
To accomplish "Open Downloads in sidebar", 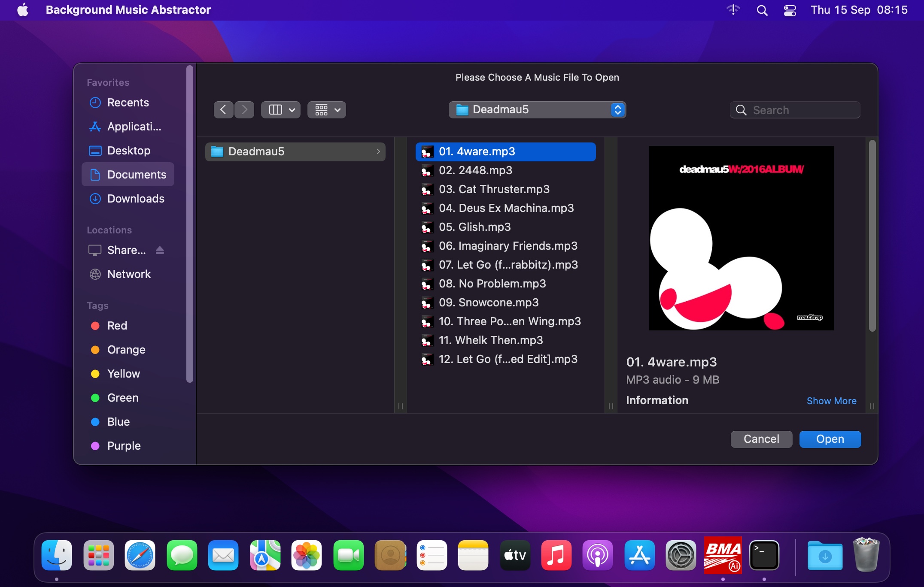I will (x=128, y=199).
